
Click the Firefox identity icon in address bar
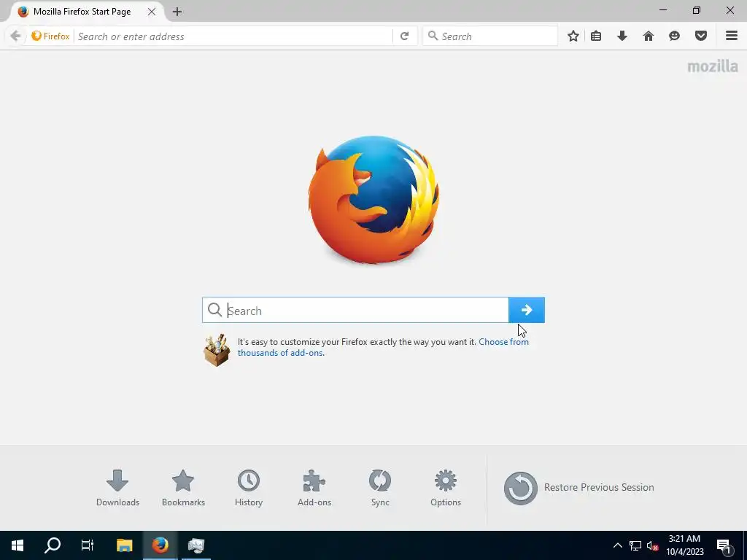tap(50, 36)
